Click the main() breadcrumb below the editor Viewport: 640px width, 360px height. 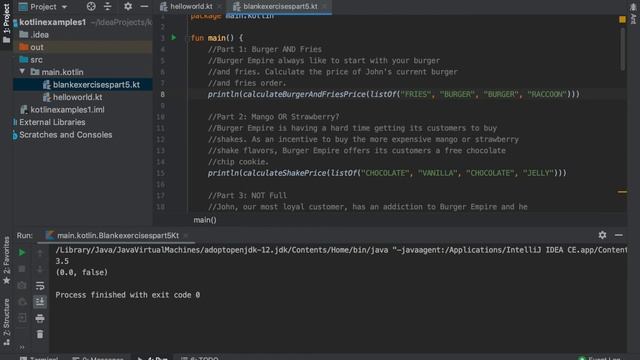[205, 220]
